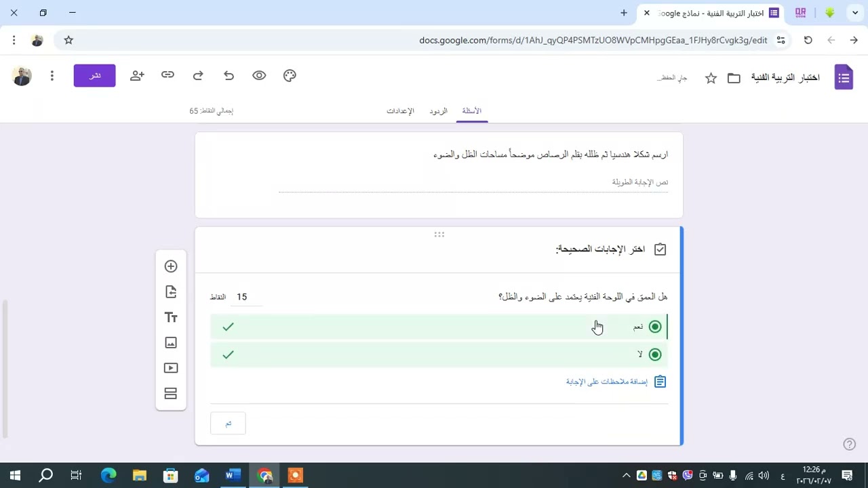The width and height of the screenshot is (868, 488).
Task: Open the three-dot more options menu
Action: click(x=52, y=76)
